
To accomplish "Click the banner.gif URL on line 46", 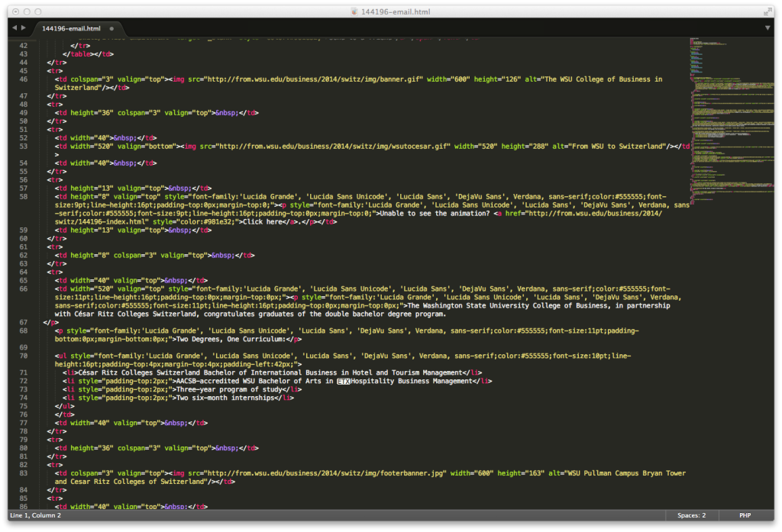I will [315, 79].
